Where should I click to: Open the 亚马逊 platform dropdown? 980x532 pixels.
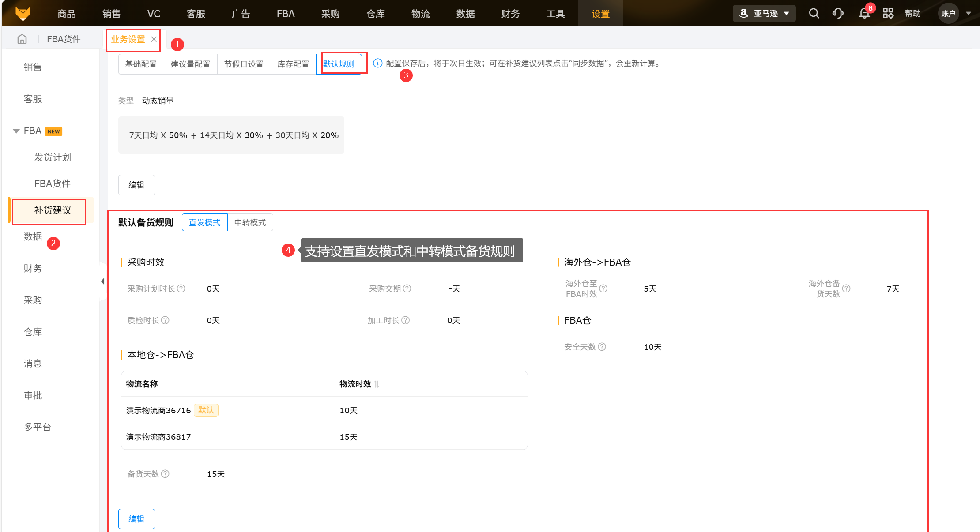(x=764, y=14)
